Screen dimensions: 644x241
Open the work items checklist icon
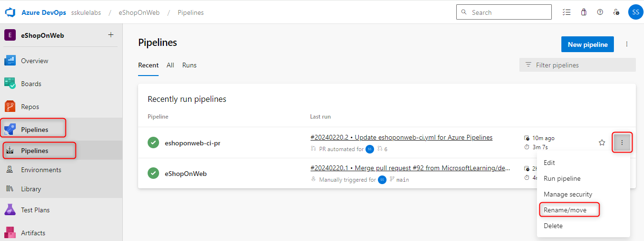[x=567, y=12]
